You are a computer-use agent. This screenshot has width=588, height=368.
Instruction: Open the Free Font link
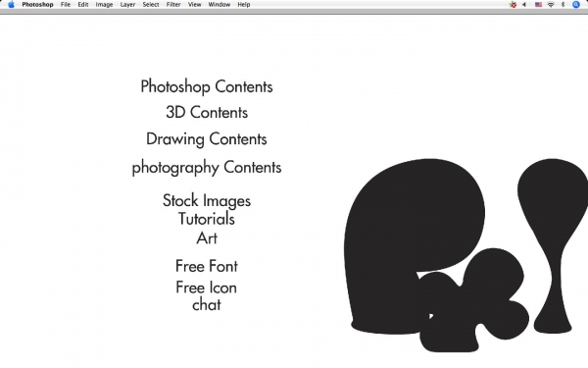(x=207, y=266)
